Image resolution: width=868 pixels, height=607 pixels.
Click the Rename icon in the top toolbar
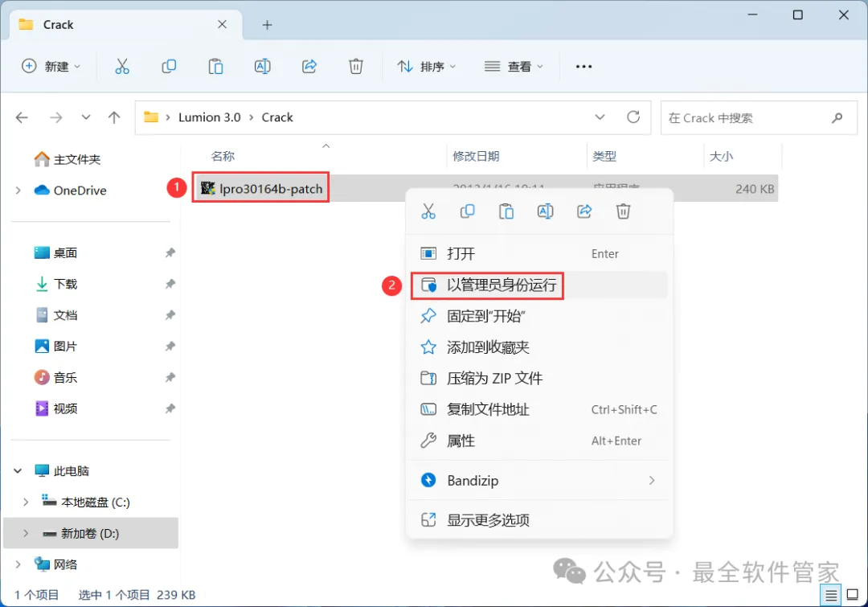tap(262, 67)
